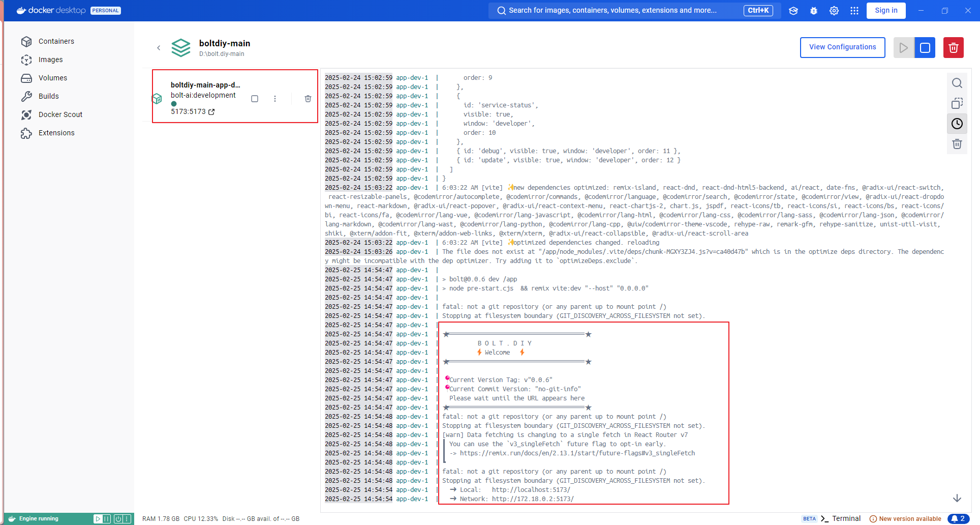The height and width of the screenshot is (525, 980).
Task: Click RAM 1.78 GB usage readout
Action: (161, 519)
